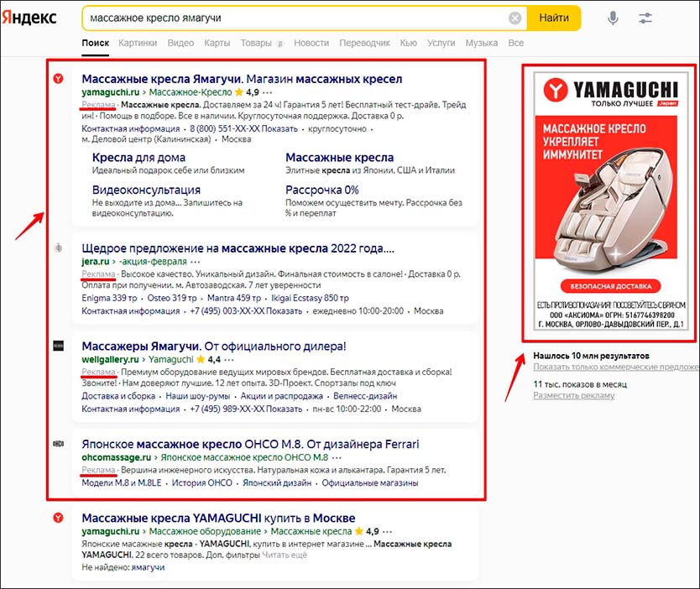Show phone +7 (495) 989-XX-XX
700x589 pixels.
coord(246,409)
